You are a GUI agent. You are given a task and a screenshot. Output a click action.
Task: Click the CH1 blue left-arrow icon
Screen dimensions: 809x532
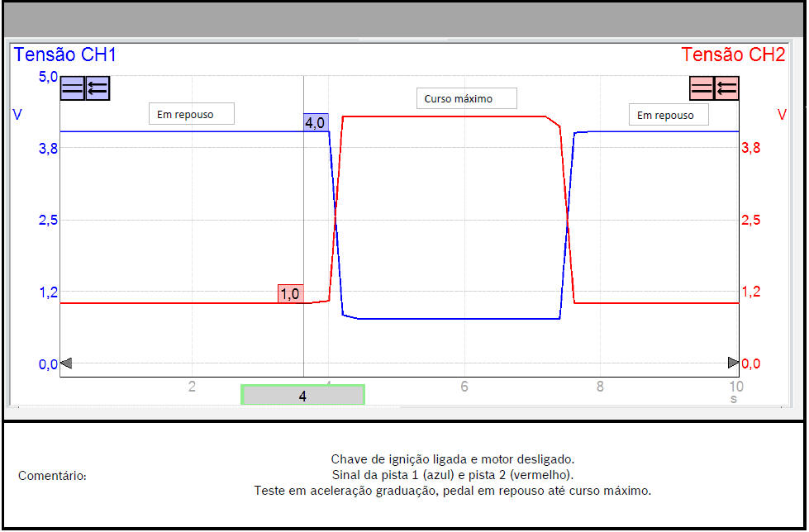pos(98,88)
